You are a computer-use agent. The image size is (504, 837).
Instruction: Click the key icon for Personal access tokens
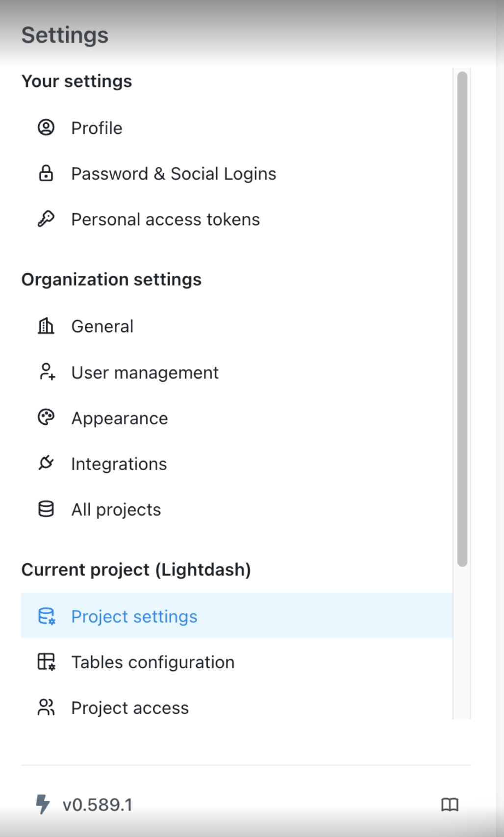point(46,219)
